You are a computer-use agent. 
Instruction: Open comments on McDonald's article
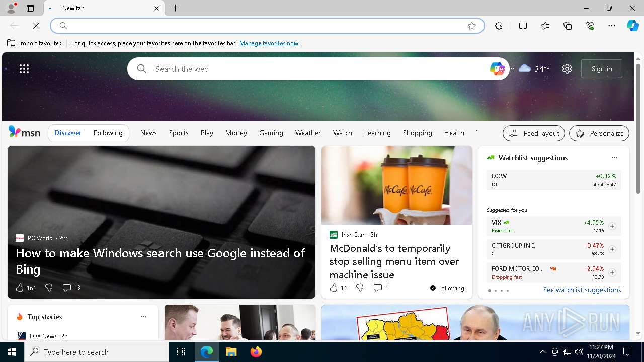(381, 288)
